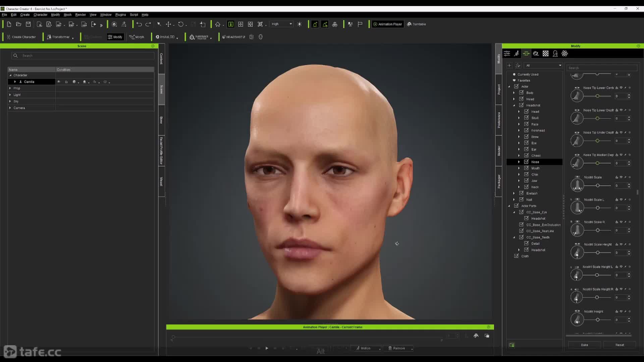Uncheck the Cheek checkbox
Image resolution: width=644 pixels, height=362 pixels.
(526, 156)
